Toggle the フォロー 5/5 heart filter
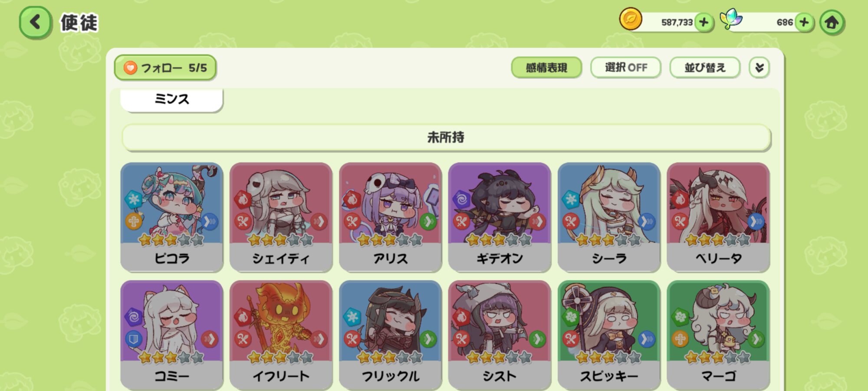Screen dimensions: 868x391 pyautogui.click(x=165, y=68)
